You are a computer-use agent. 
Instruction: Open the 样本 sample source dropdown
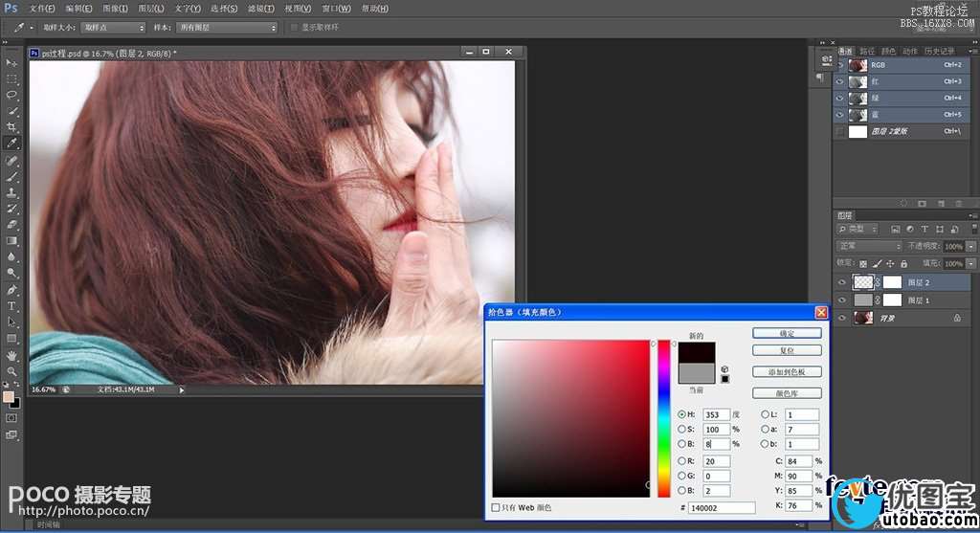click(x=224, y=28)
